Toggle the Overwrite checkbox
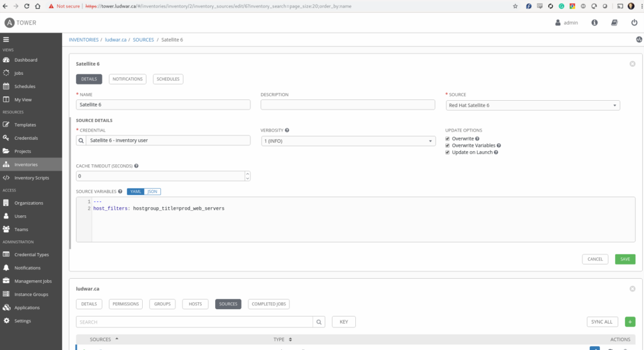Screen dimensions: 644x350 pos(448,138)
